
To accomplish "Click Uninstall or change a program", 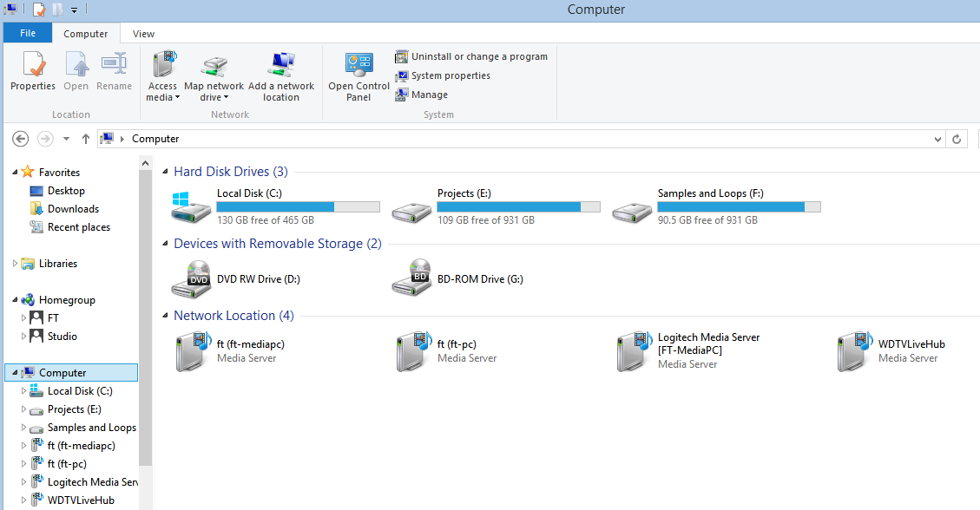I will click(x=471, y=56).
